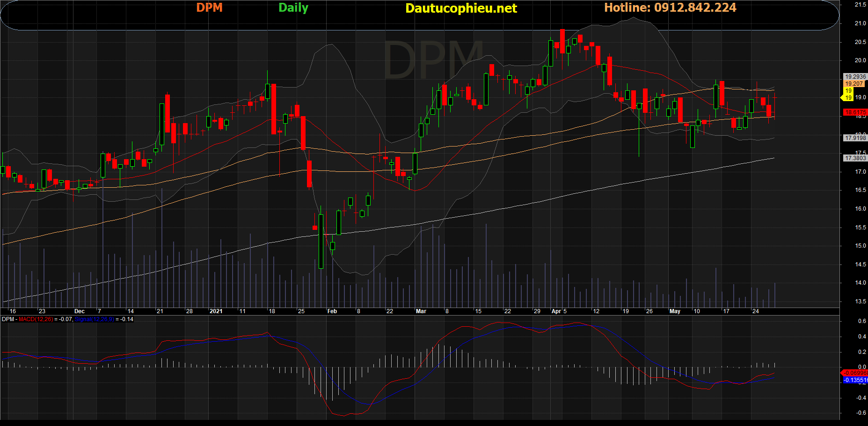Screen dimensions: 868x426
Task: Click the 14.0 price axis label
Action: (861, 283)
